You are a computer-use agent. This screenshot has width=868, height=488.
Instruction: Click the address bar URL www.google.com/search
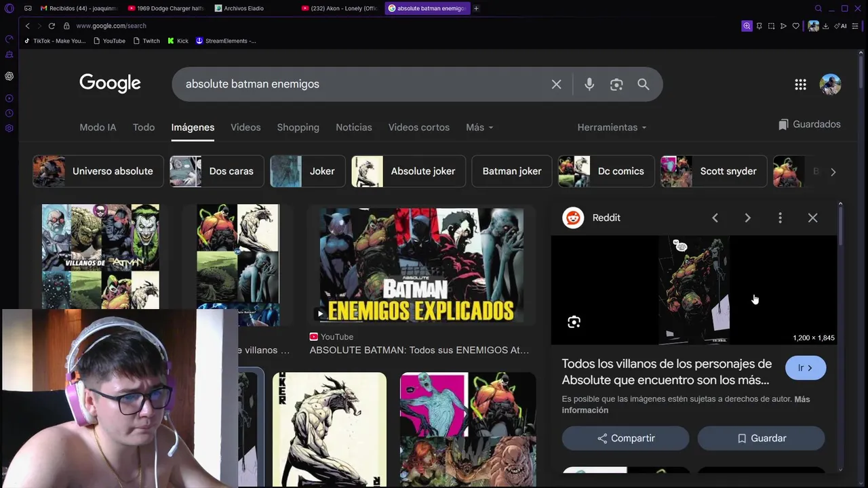click(x=111, y=26)
